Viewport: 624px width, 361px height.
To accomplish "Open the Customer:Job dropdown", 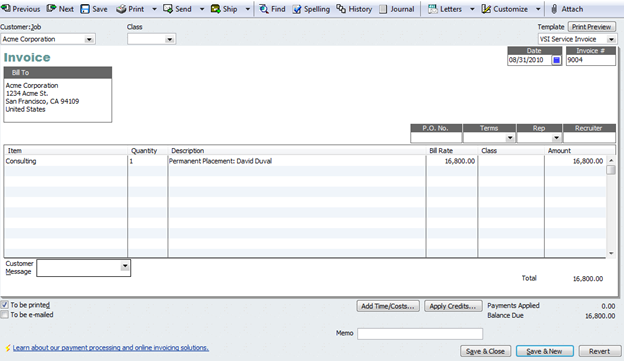I will [89, 39].
